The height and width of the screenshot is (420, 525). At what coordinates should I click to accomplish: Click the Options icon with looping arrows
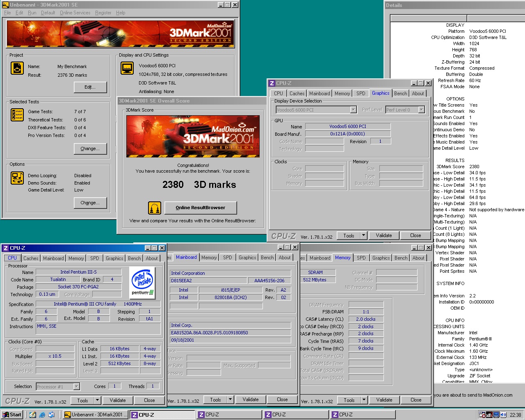click(x=17, y=178)
